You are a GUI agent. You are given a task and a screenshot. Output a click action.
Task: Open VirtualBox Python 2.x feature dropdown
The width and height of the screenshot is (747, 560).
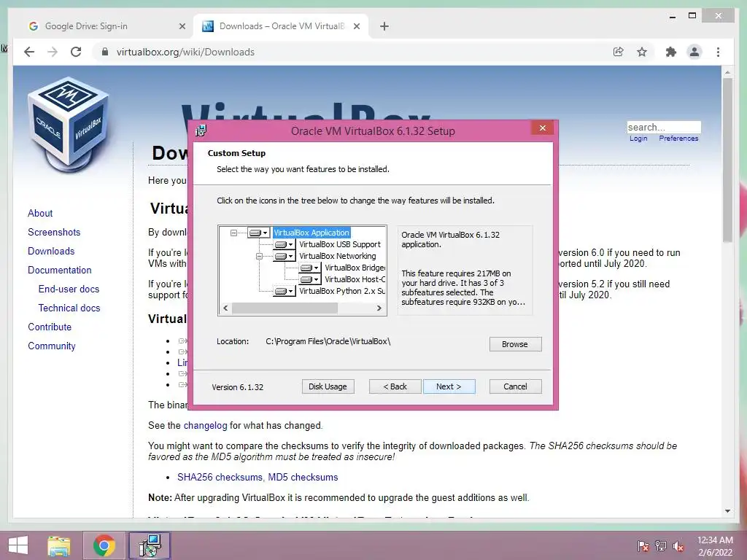point(285,291)
